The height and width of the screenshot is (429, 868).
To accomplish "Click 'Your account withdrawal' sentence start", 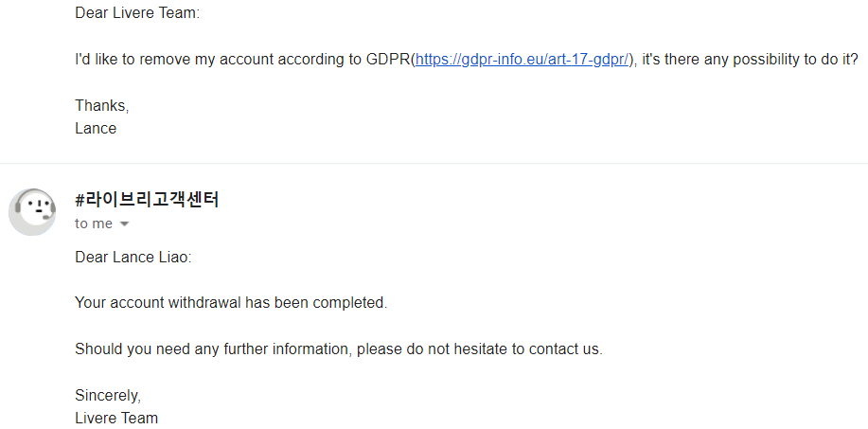I will [x=158, y=303].
